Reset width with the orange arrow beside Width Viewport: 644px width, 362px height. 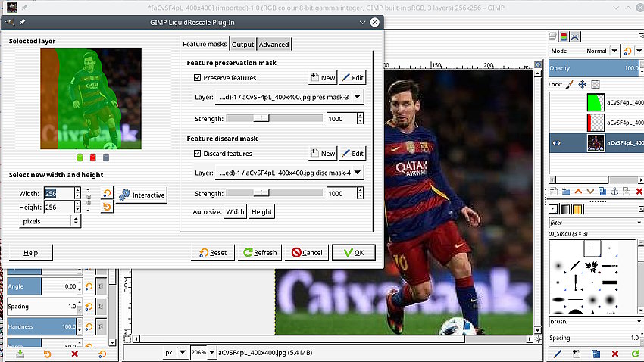point(107,193)
